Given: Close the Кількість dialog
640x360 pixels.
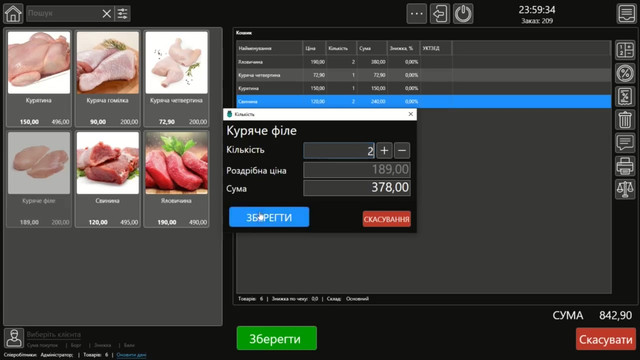Looking at the screenshot, I should (411, 114).
